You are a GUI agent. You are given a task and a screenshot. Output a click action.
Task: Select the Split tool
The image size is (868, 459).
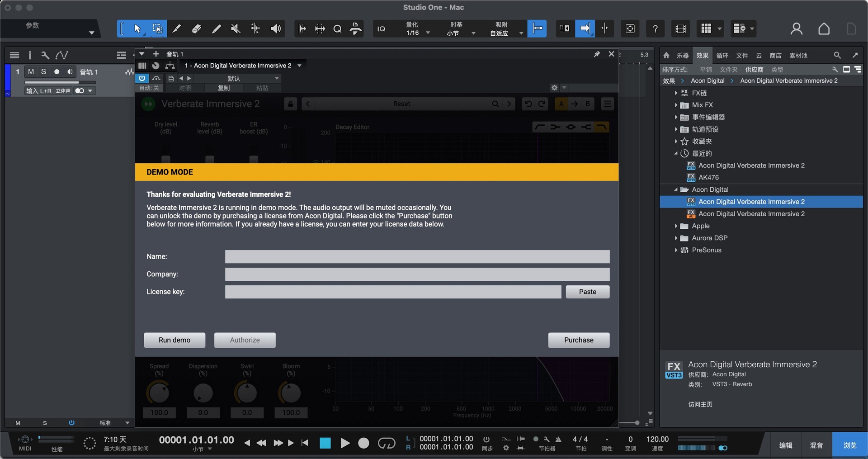pyautogui.click(x=177, y=29)
